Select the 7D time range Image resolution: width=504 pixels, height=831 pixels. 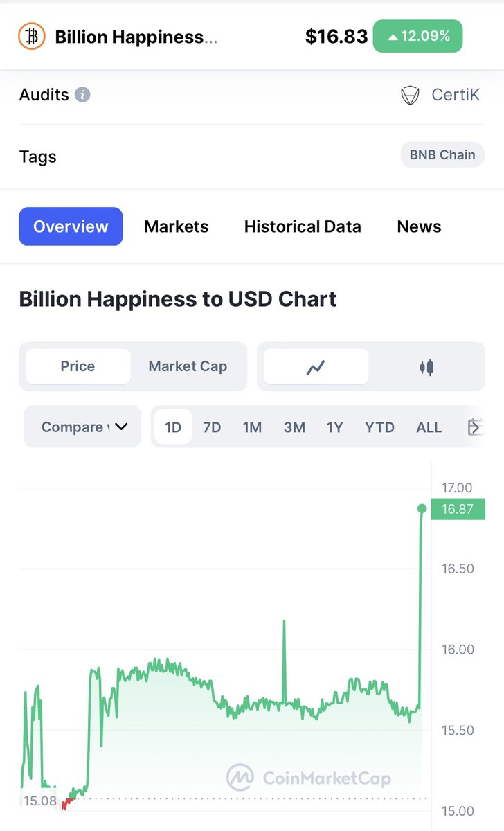point(212,427)
